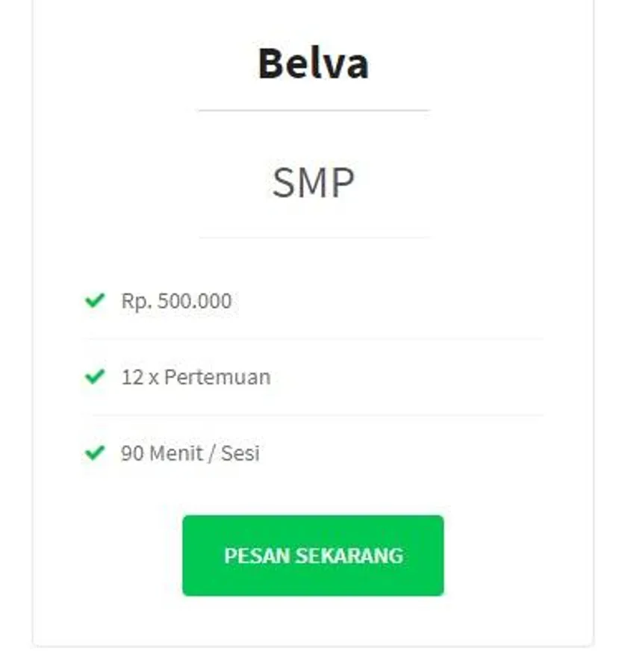Viewport: 622px width, 672px height.
Task: Click the green checkmark beside Rp. 500.000
Action: [95, 301]
